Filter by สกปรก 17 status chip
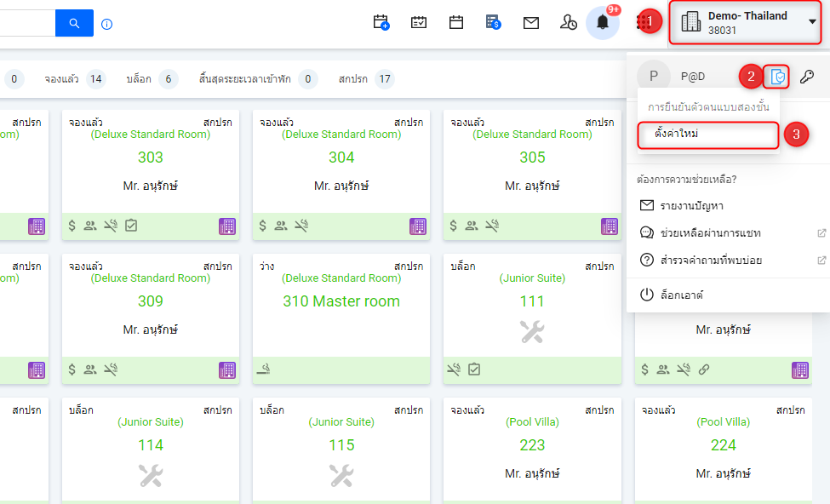 click(x=366, y=79)
